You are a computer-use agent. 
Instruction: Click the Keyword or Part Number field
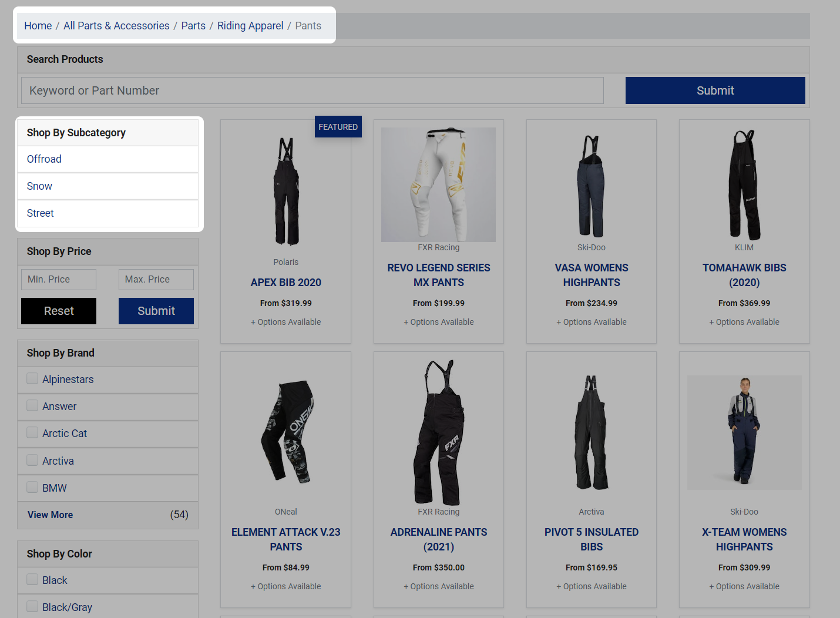point(313,90)
